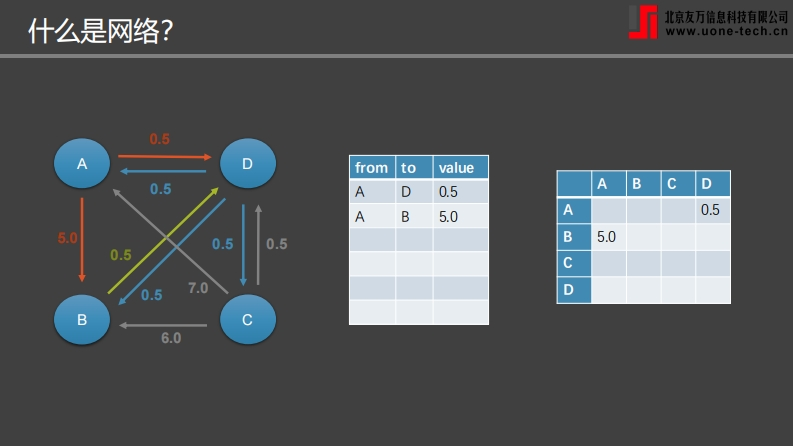
Task: Click the 'from' column header
Action: [372, 167]
